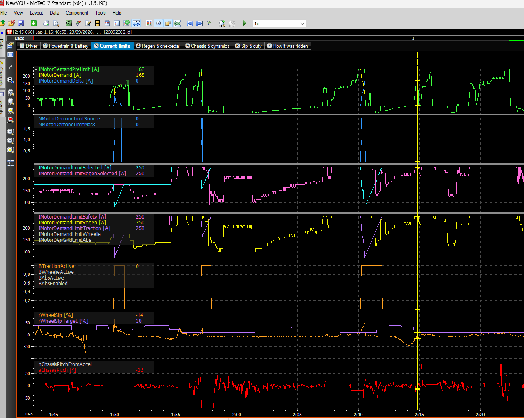Click the blue list panel icon in left strip
The height and width of the screenshot is (420, 524).
(x=11, y=55)
